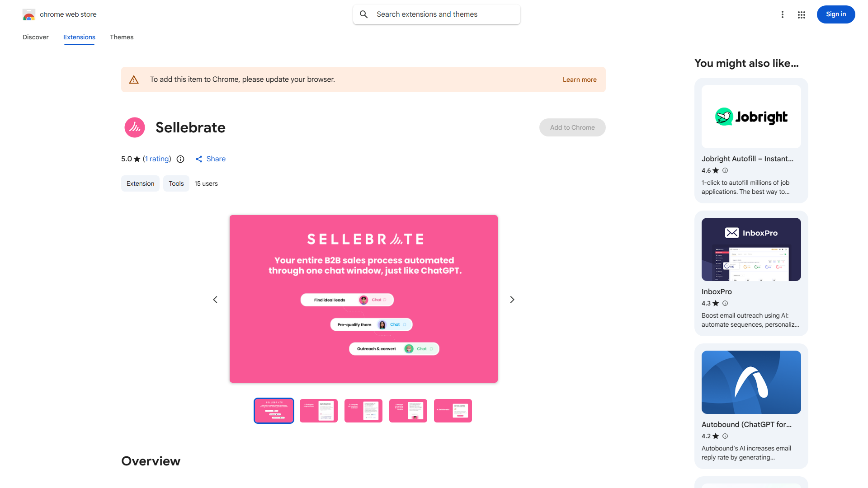Open the Google apps grid
868x488 pixels.
tap(802, 15)
